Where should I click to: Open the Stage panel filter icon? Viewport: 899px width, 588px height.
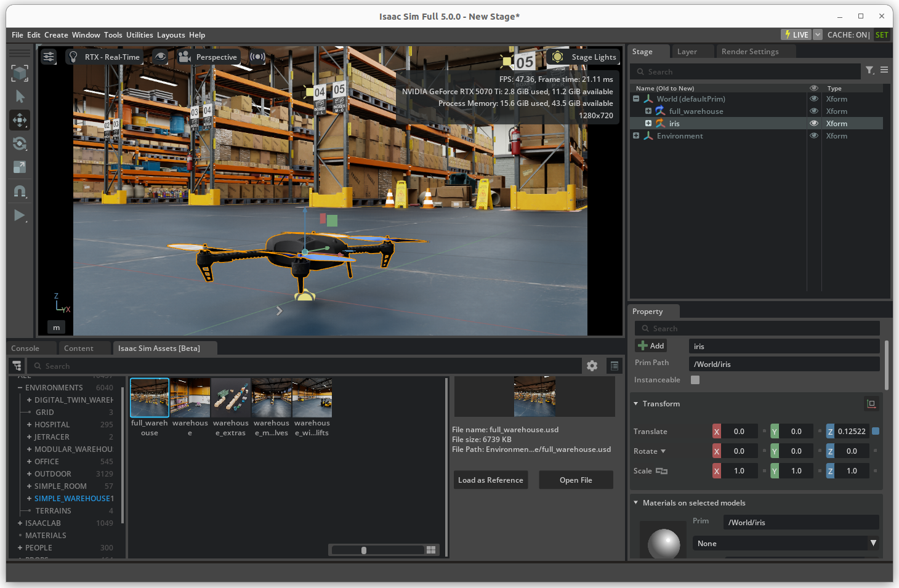click(x=869, y=71)
